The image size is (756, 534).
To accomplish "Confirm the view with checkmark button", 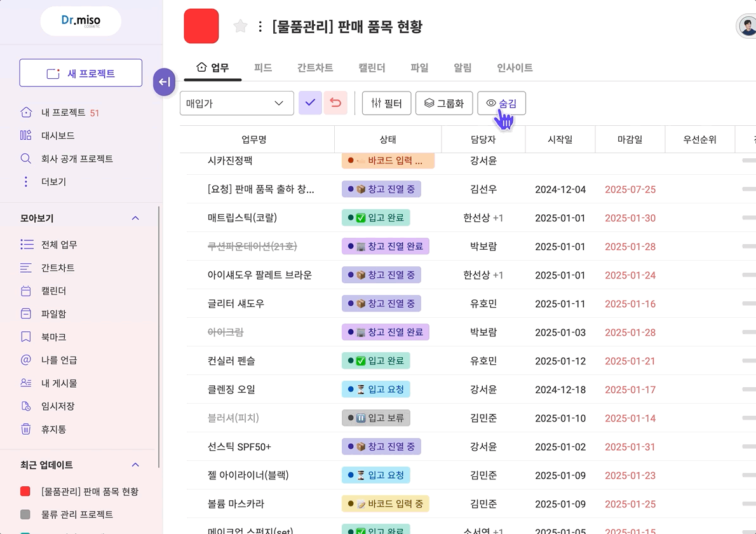I will point(310,103).
